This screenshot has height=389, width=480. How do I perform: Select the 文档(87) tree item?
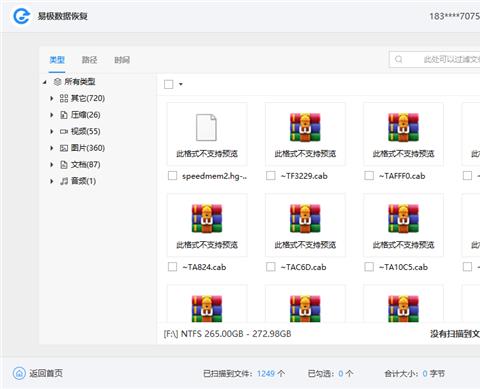[x=86, y=165]
